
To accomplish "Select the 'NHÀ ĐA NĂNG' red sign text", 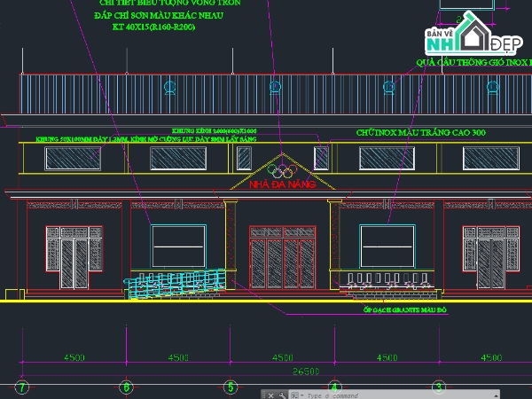I will (283, 184).
